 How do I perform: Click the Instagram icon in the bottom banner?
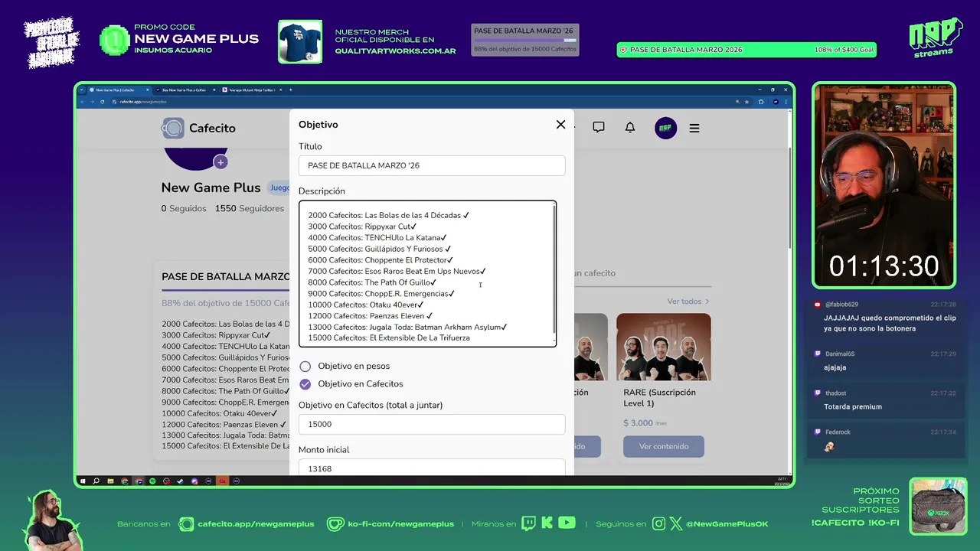[658, 523]
